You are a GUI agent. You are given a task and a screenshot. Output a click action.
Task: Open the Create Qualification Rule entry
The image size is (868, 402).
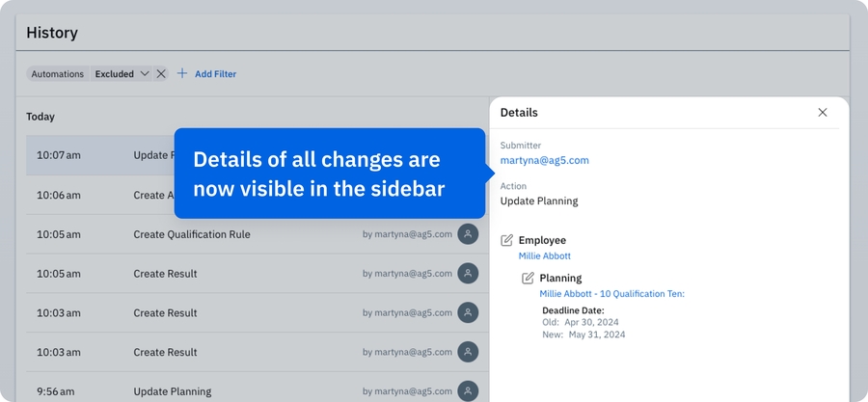tap(191, 234)
